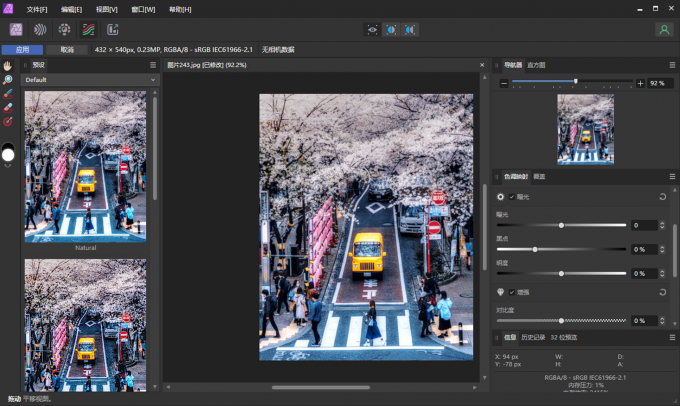The width and height of the screenshot is (680, 406).
Task: Step the 对比度 contrast value spinner
Action: (x=662, y=321)
